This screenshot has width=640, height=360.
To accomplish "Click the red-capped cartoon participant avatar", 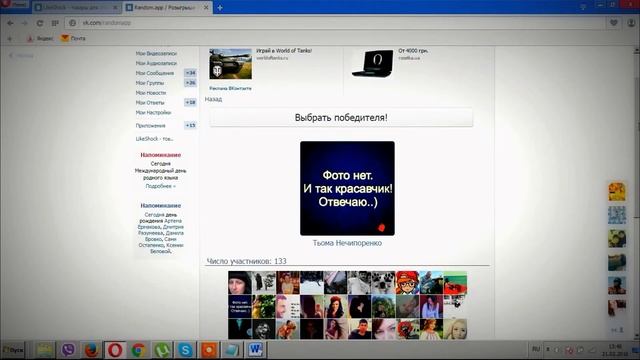I will (407, 282).
